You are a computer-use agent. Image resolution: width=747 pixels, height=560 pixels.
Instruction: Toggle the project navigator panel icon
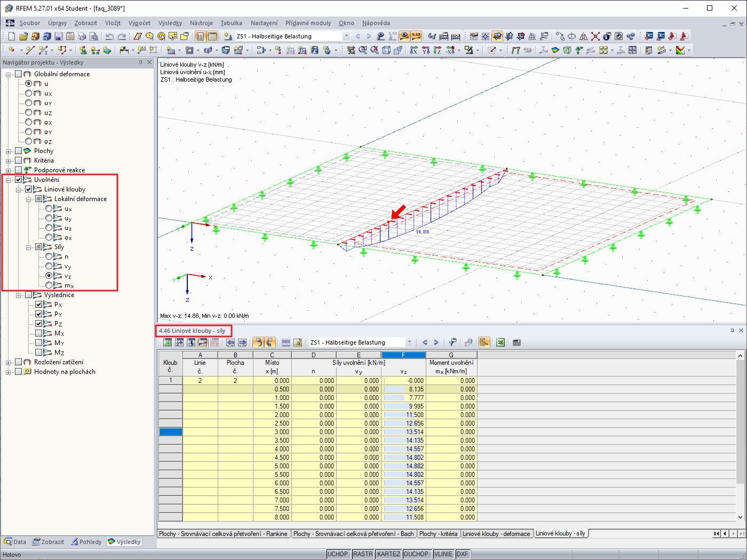pos(200,36)
